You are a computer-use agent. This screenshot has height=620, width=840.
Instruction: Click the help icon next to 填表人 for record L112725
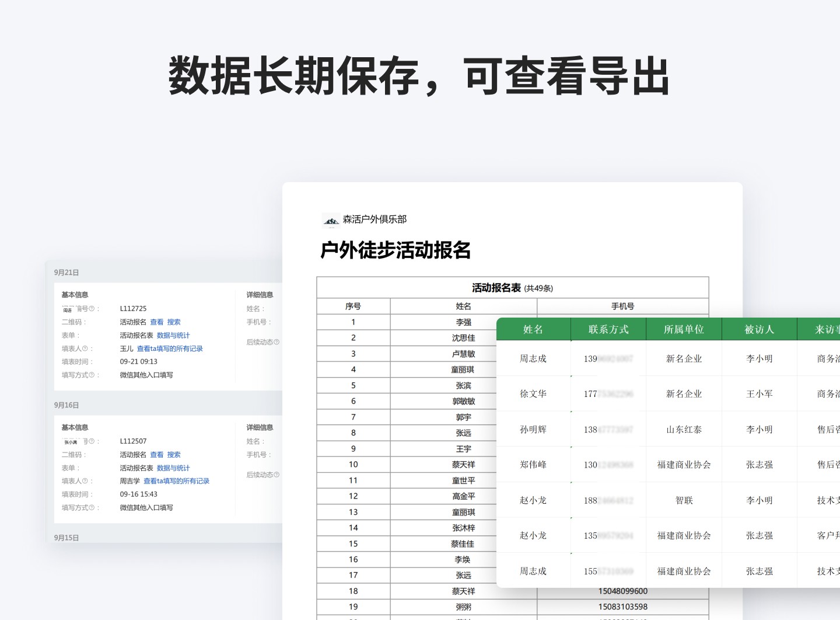pyautogui.click(x=84, y=349)
